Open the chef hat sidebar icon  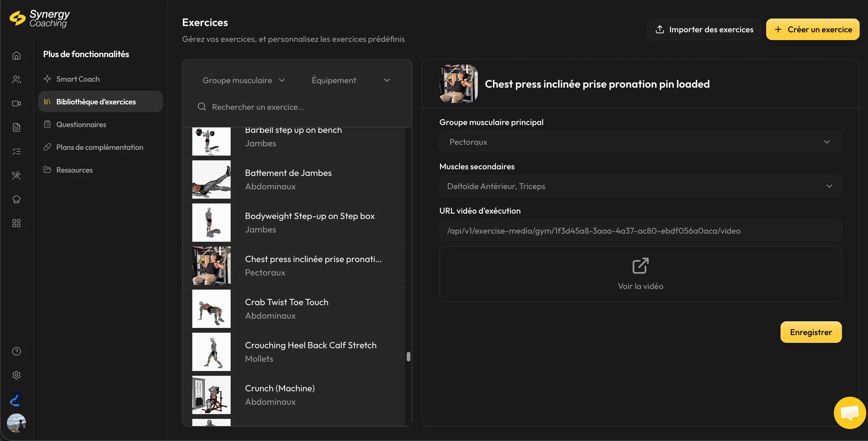16,199
